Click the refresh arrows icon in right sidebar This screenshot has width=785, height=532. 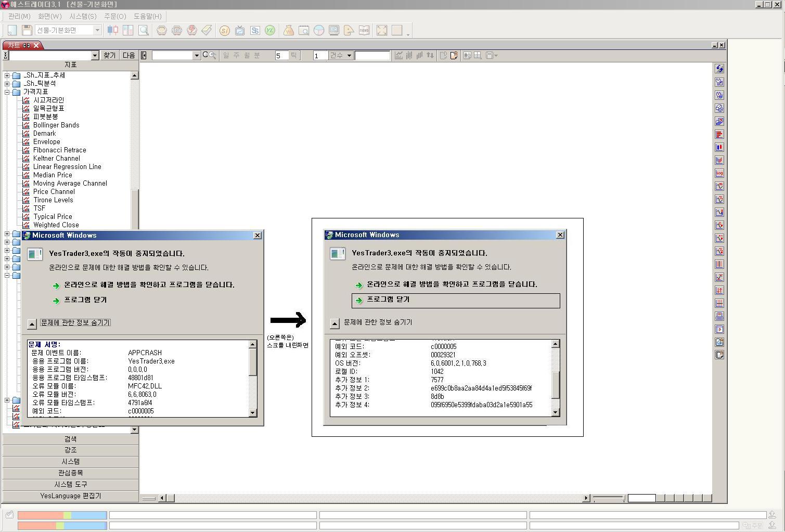click(x=719, y=69)
